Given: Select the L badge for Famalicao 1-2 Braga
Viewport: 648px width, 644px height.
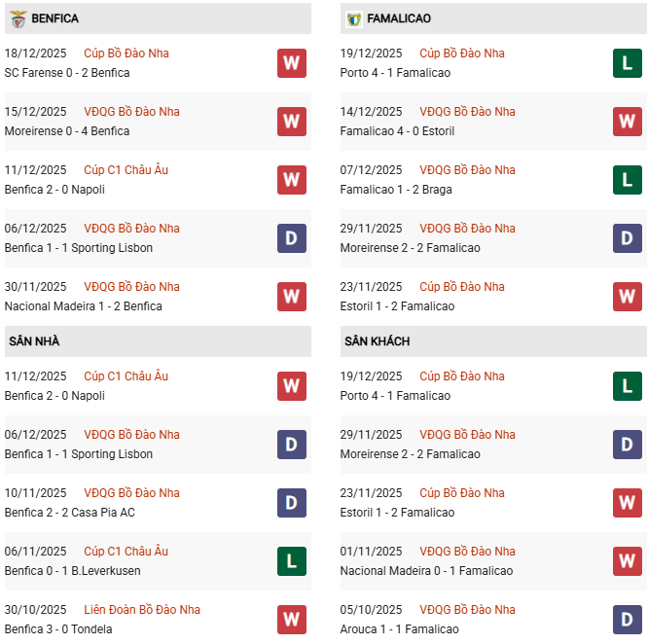Looking at the screenshot, I should coord(627,180).
